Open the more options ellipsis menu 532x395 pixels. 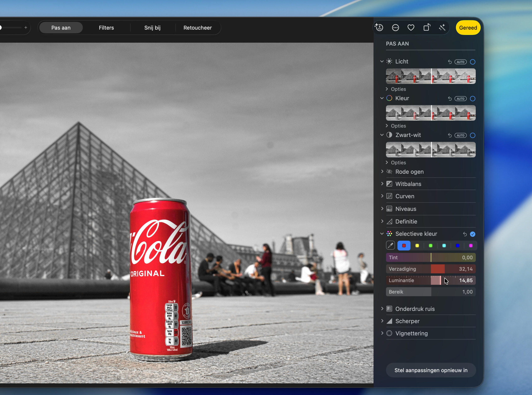[x=395, y=28]
